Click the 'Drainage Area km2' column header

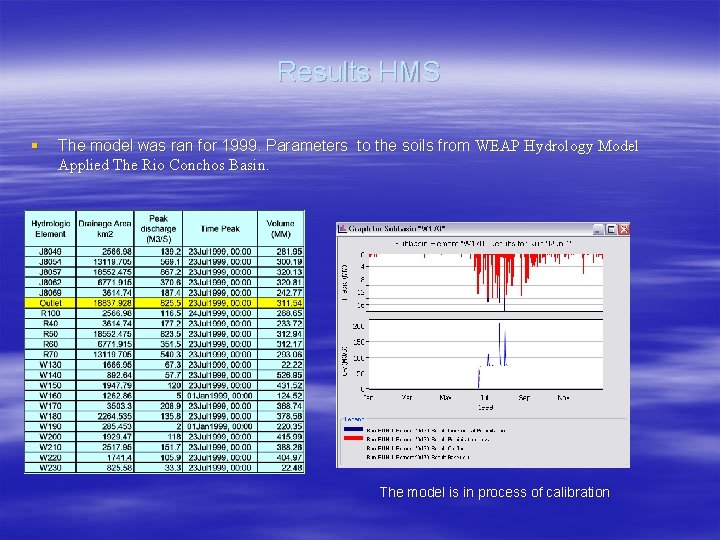[105, 229]
